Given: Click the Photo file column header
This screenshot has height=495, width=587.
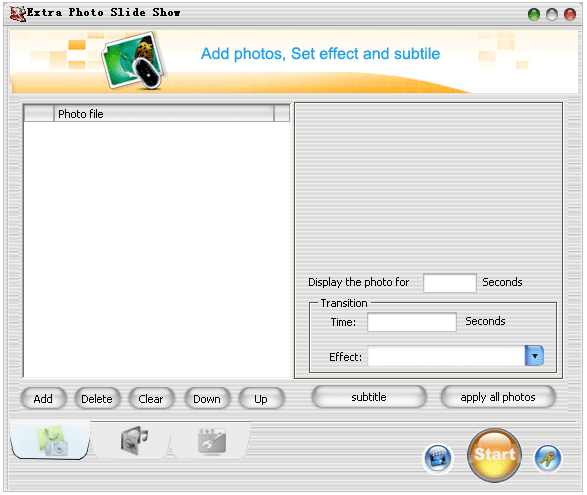Looking at the screenshot, I should pyautogui.click(x=164, y=113).
